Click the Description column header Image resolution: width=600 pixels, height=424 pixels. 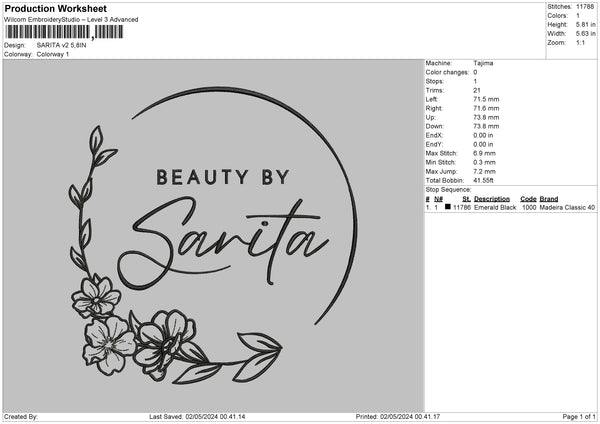(x=492, y=199)
